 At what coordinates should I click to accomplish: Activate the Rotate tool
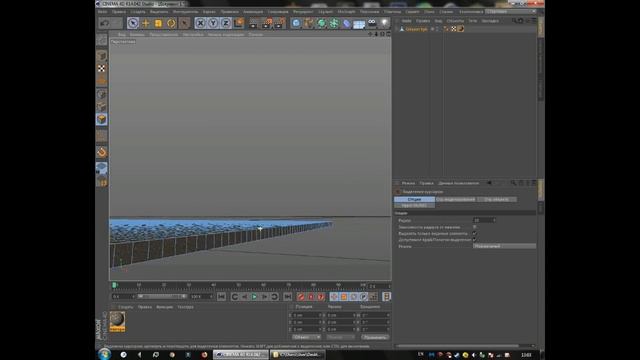171,23
